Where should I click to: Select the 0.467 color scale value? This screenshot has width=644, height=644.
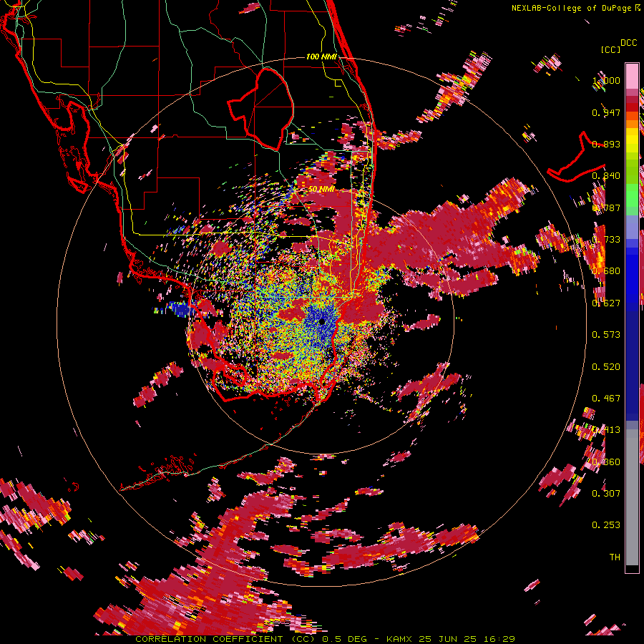point(606,398)
